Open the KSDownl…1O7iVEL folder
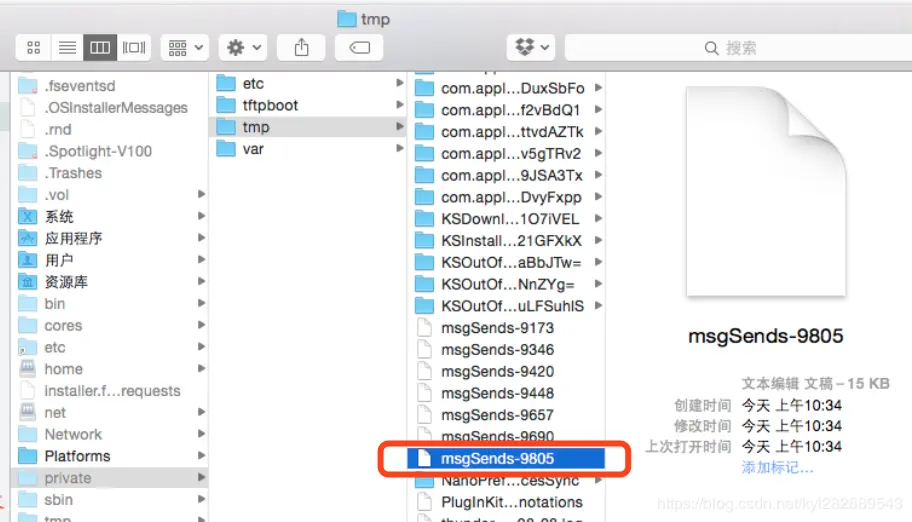Image resolution: width=912 pixels, height=522 pixels. pos(507,219)
